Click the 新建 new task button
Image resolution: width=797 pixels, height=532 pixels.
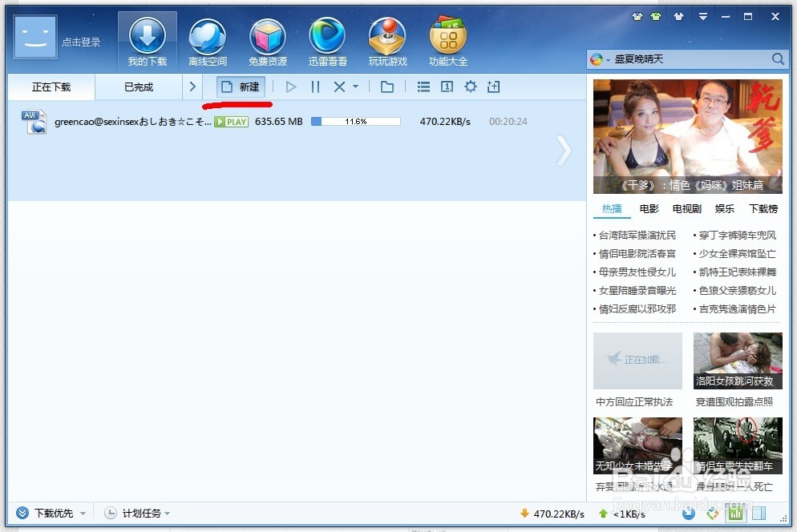click(241, 87)
